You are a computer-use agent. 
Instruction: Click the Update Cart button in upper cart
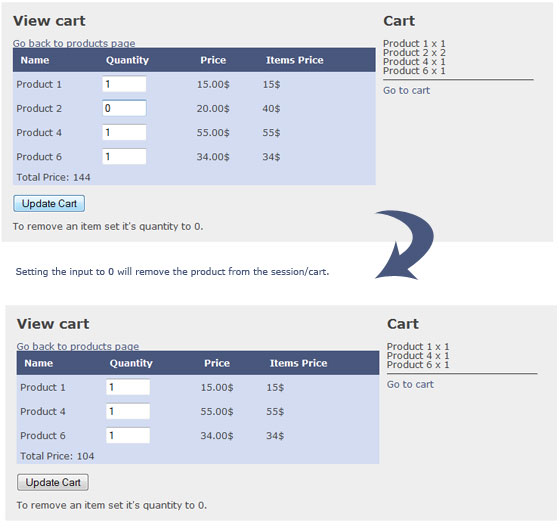[x=49, y=204]
